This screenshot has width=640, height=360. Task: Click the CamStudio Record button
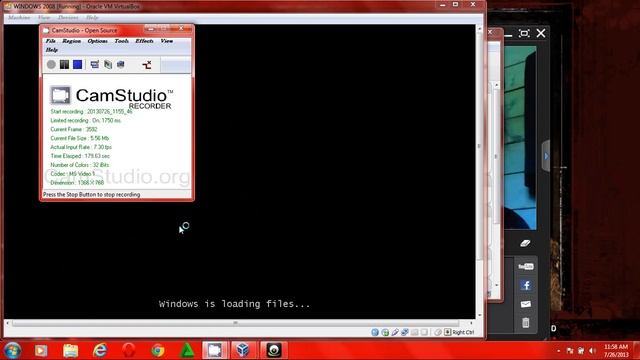tap(51, 64)
